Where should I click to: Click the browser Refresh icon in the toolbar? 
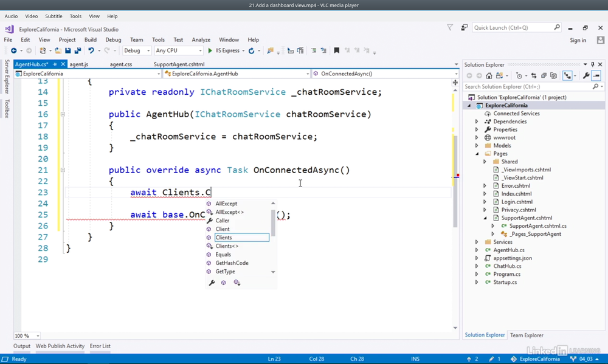(251, 51)
